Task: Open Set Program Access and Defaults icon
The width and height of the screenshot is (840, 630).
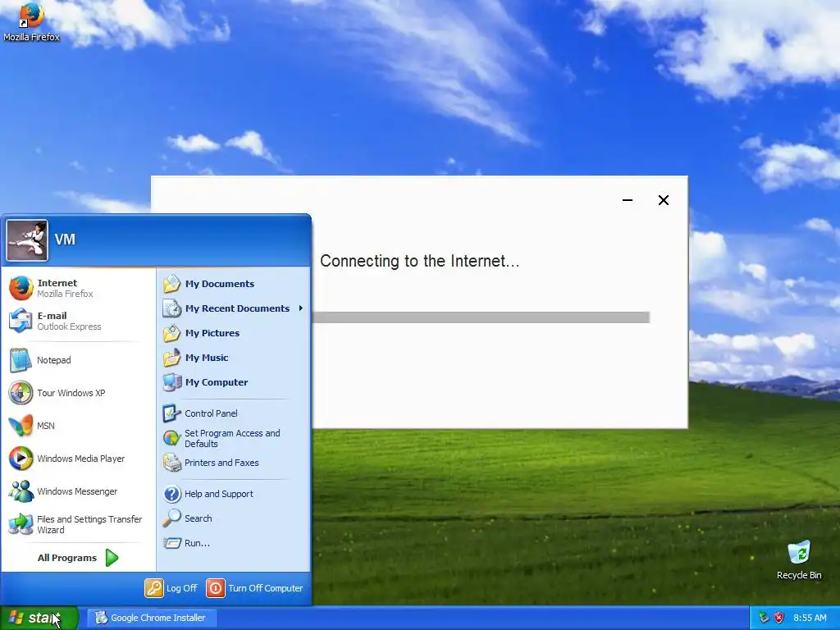Action: pos(172,438)
